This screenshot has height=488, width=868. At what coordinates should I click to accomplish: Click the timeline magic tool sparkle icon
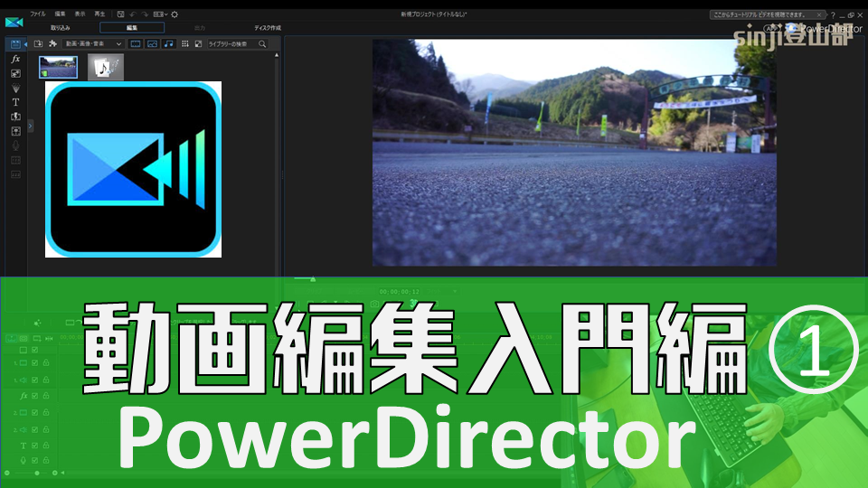click(37, 323)
